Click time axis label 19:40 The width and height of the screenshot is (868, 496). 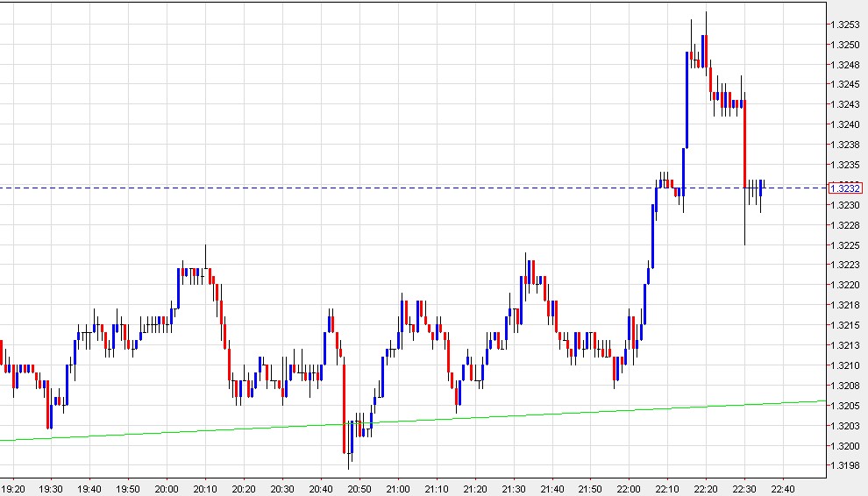pyautogui.click(x=89, y=489)
